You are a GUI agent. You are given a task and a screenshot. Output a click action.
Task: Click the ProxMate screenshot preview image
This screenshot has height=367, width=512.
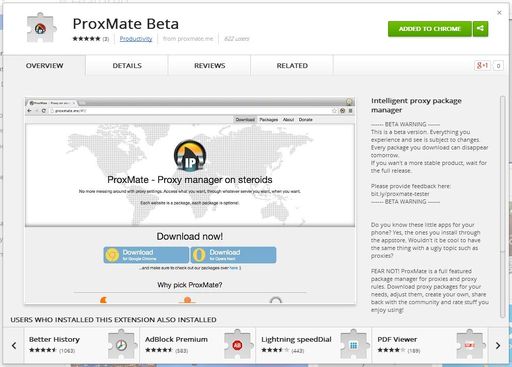(190, 201)
